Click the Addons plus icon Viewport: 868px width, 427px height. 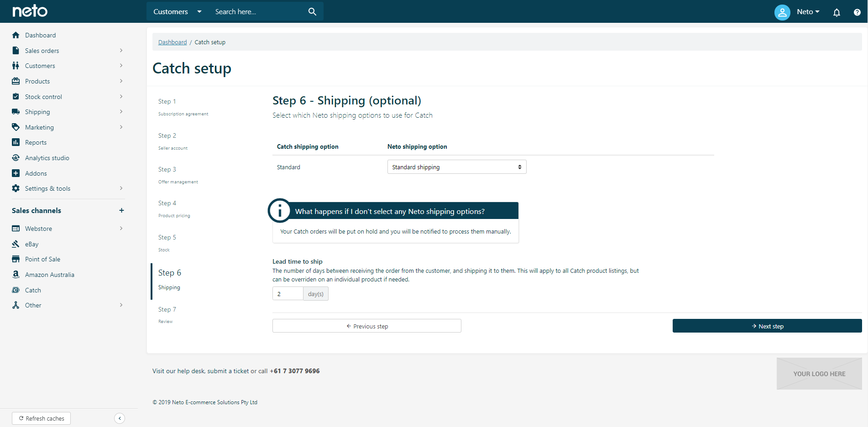16,173
